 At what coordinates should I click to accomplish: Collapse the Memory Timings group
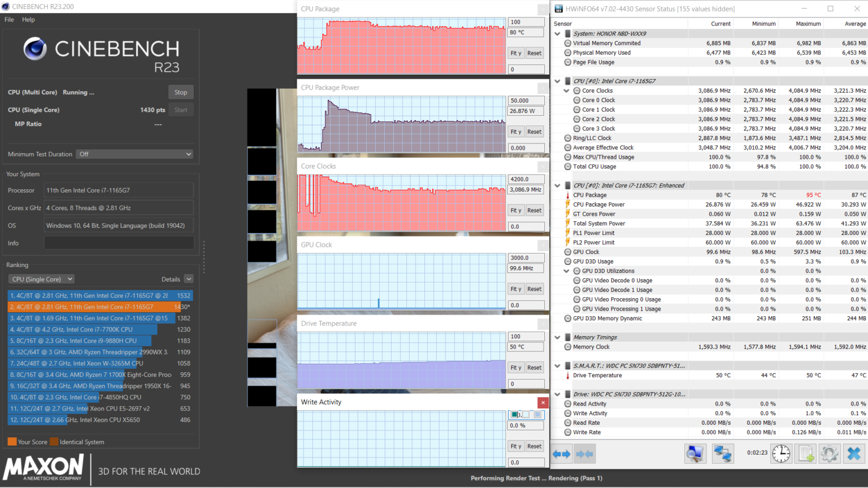click(x=557, y=337)
